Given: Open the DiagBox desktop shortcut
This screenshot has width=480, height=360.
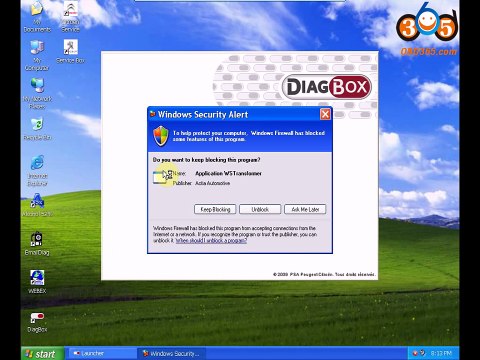Looking at the screenshot, I should coord(37,322).
